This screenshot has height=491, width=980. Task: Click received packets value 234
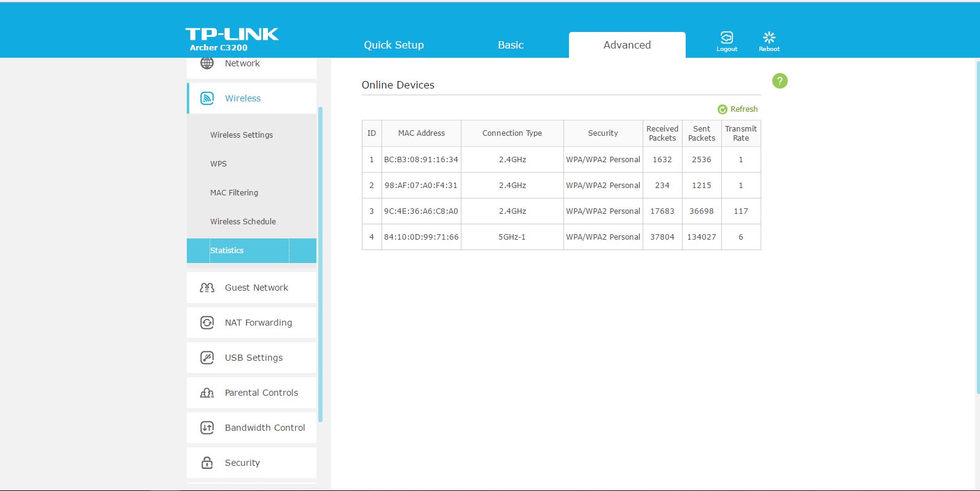tap(662, 186)
